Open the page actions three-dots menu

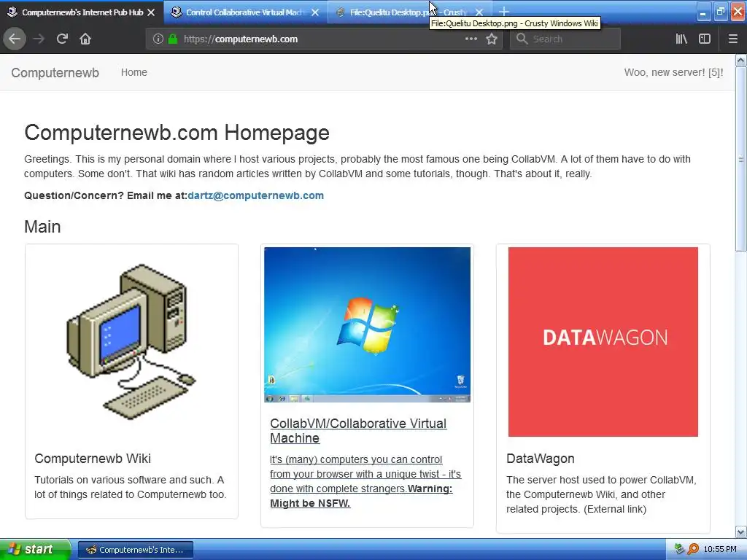tap(471, 39)
